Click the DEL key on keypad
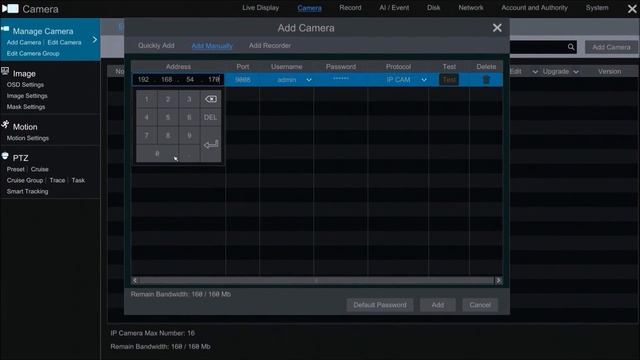Viewport: 640px width, 360px height. click(x=211, y=118)
